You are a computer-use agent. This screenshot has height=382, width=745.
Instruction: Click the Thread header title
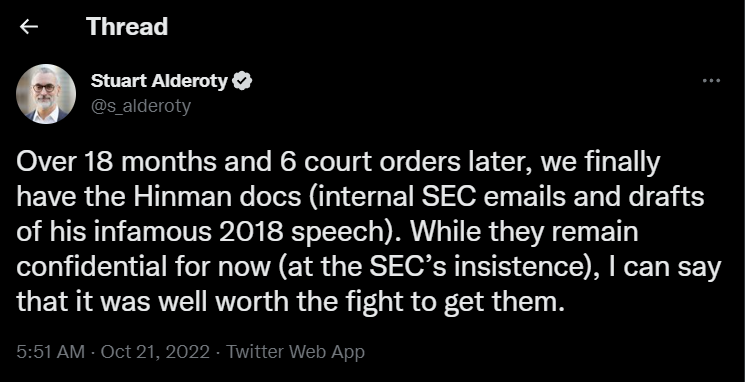127,27
